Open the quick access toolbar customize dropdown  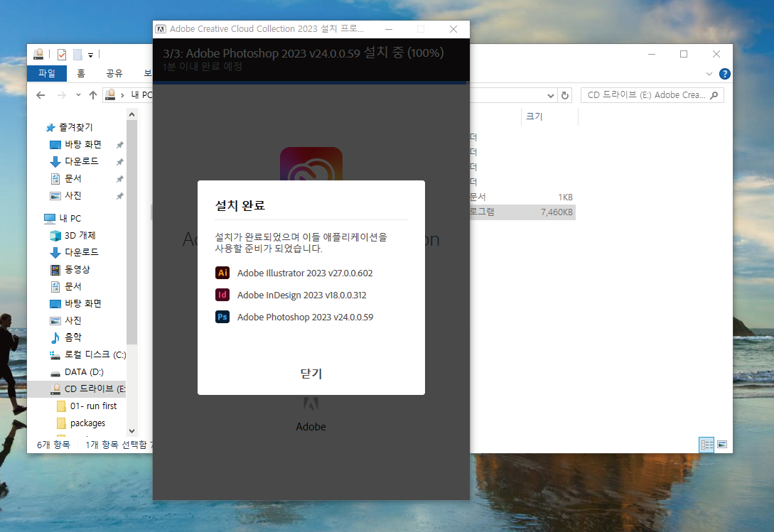point(90,55)
